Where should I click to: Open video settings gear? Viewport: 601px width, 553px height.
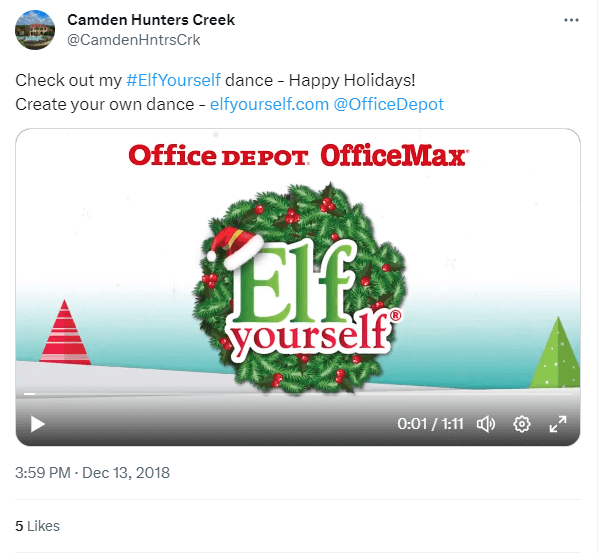pyautogui.click(x=522, y=424)
